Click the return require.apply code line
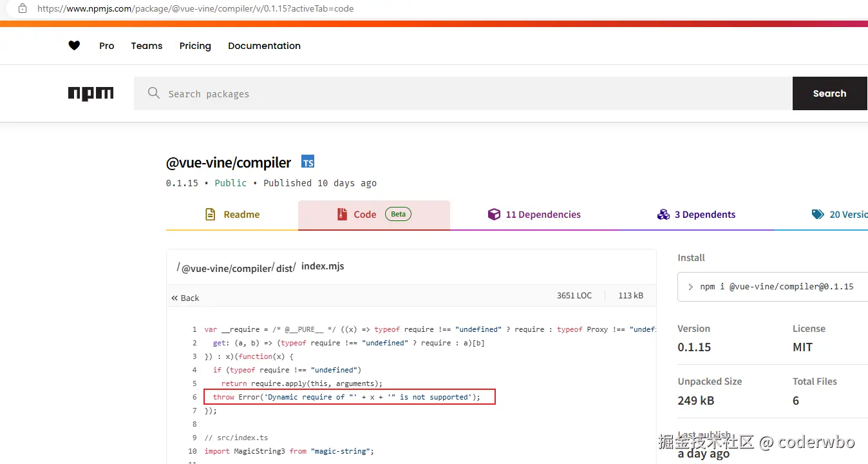 pos(302,383)
